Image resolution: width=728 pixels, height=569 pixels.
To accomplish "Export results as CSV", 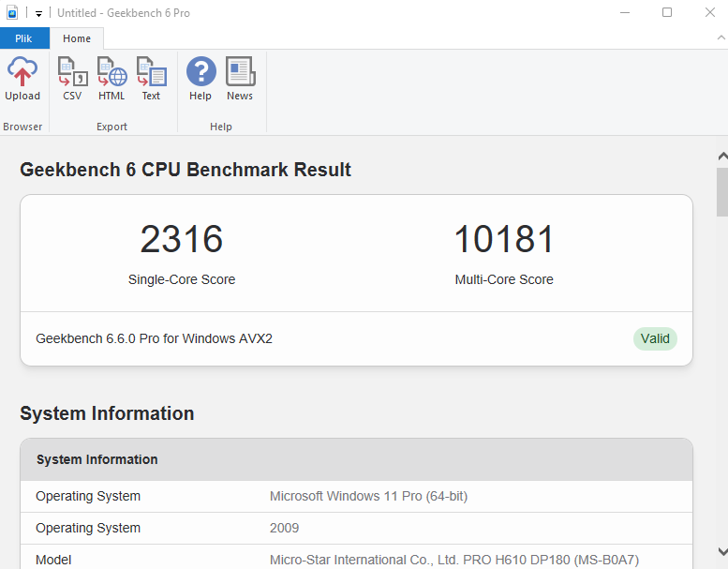I will pos(72,80).
